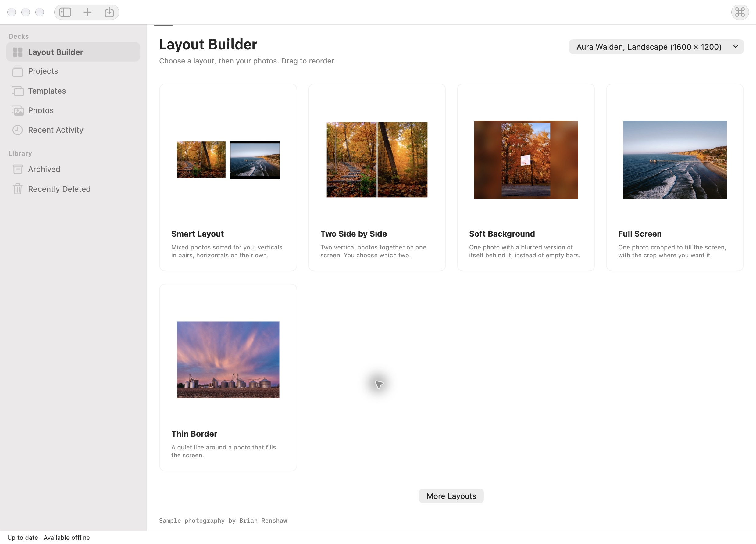Screen dimensions: 756x544
Task: Click the Projects stack icon
Action: click(18, 71)
